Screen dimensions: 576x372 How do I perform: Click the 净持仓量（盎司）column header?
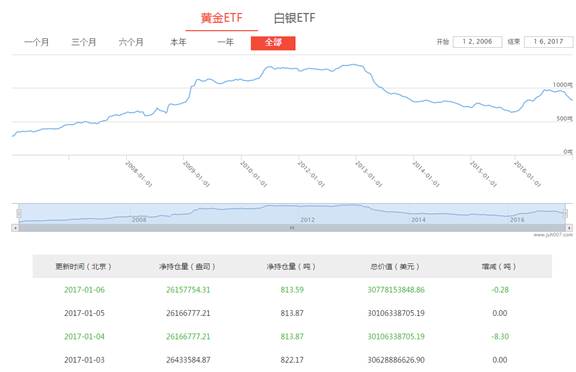(187, 266)
